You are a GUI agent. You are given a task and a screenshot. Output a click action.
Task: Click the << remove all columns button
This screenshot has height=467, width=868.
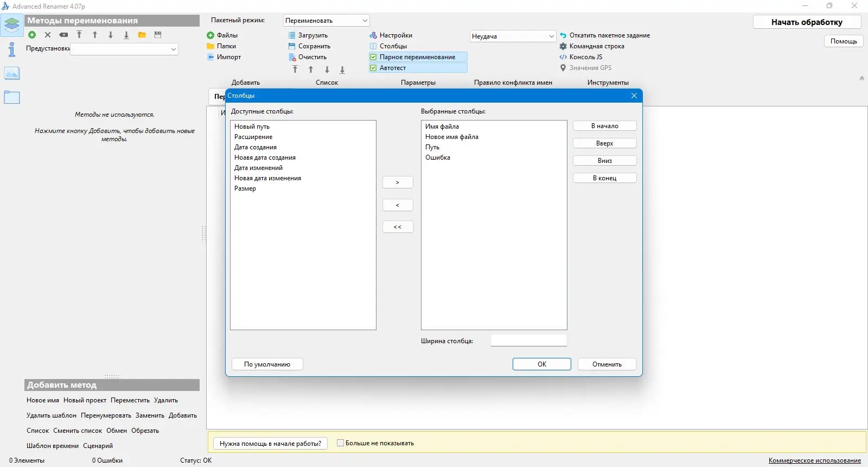tap(398, 227)
